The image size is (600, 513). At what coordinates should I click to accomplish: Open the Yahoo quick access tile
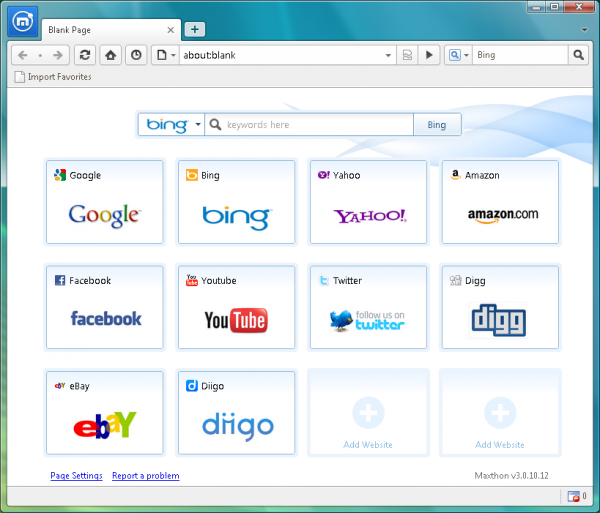pos(368,202)
